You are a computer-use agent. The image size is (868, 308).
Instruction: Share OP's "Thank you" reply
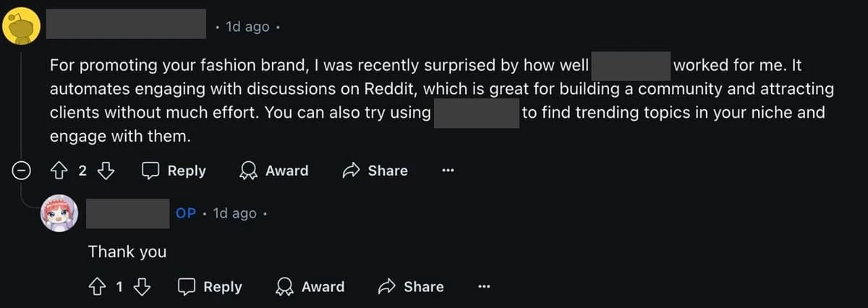tap(411, 287)
